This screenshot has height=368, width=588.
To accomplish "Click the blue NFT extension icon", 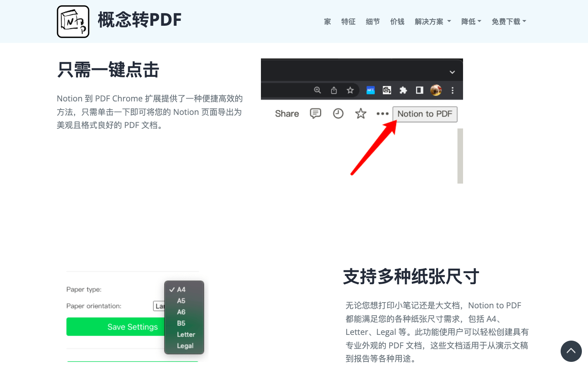I will pos(371,90).
